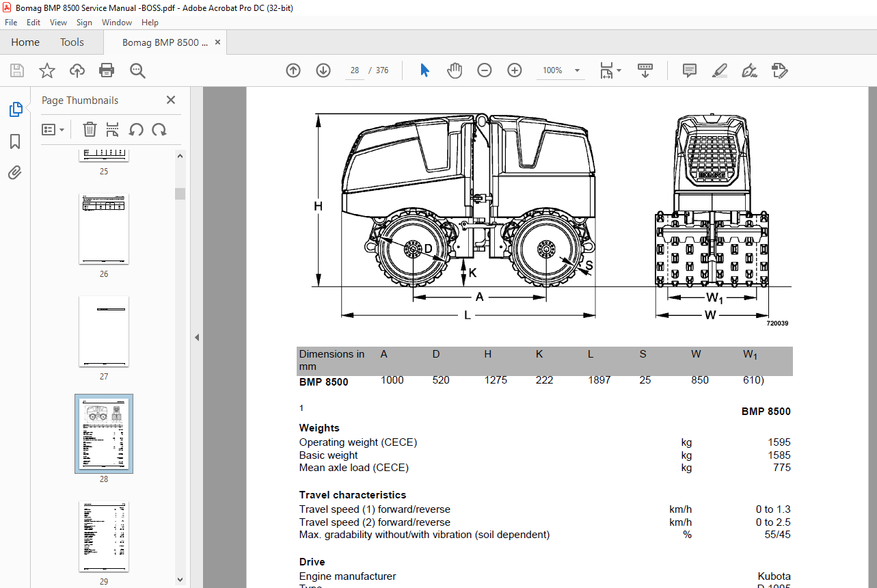This screenshot has width=877, height=588.
Task: Insert page break/extract pages icon
Action: coord(113,129)
